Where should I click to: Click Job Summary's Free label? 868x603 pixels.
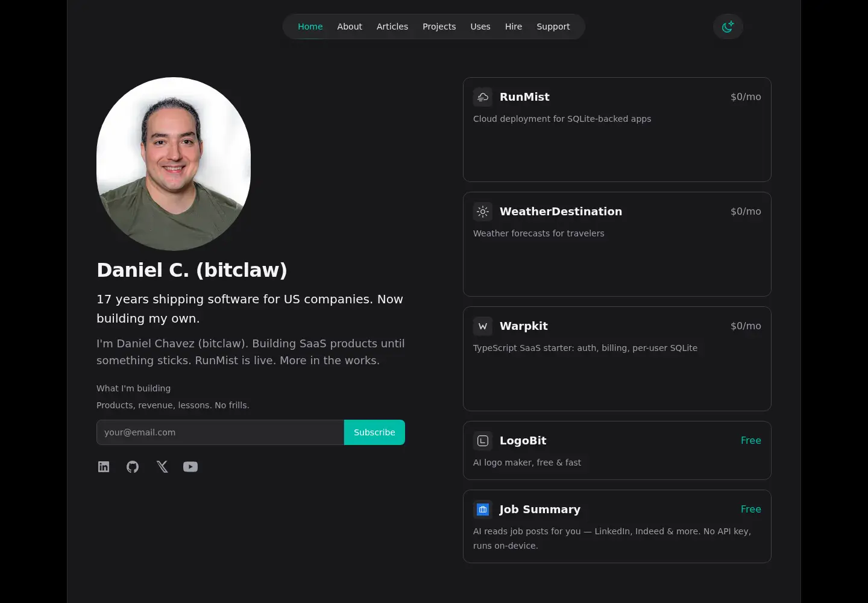click(x=751, y=510)
